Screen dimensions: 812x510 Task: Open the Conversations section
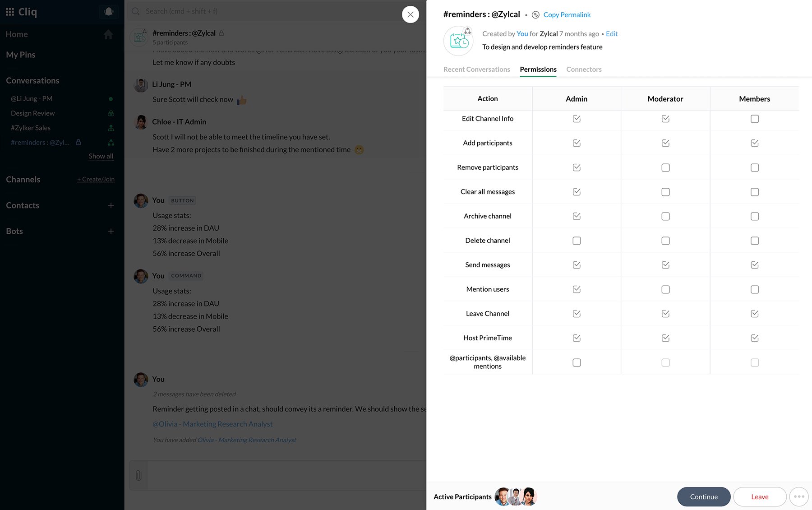coord(32,80)
